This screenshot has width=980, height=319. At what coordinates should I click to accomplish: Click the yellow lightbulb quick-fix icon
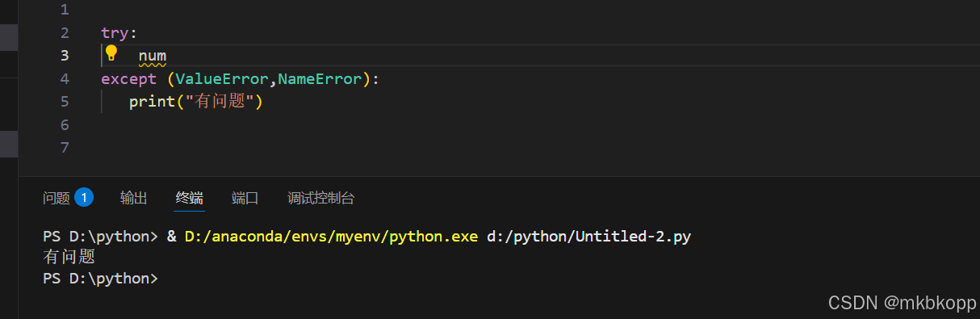point(111,54)
